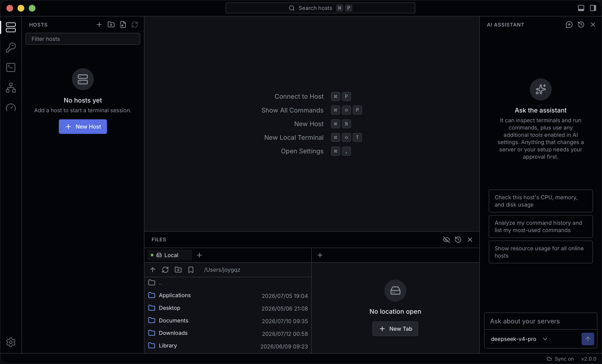Click Open Settings shortcut entry
Viewport: 602px width, 364px height.
316,151
